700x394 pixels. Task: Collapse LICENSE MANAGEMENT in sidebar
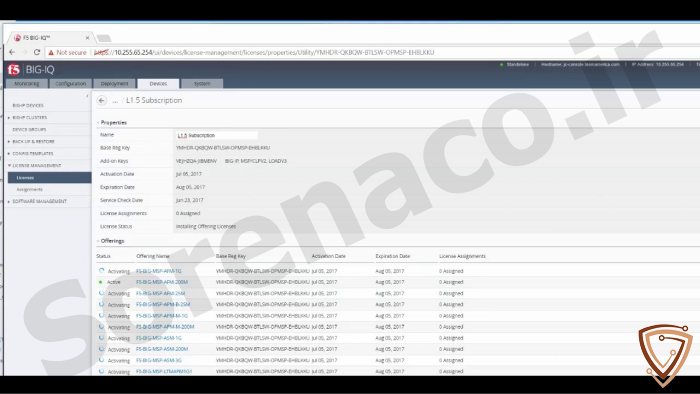(9, 166)
